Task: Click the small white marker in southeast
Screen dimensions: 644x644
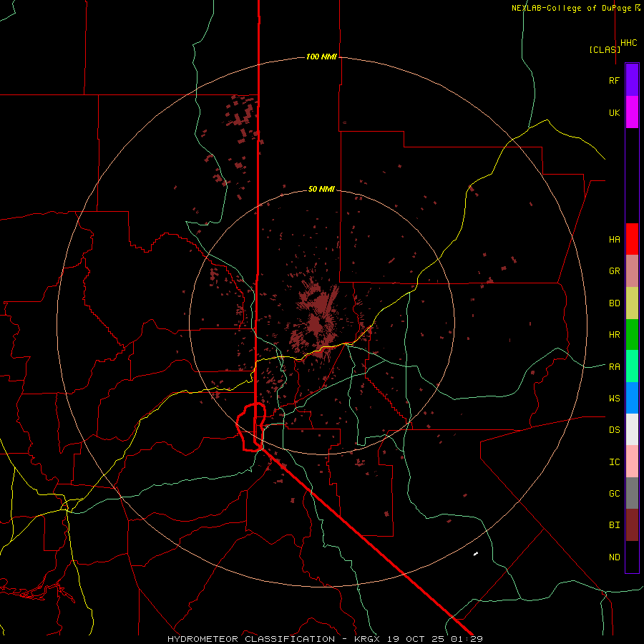Action: tap(476, 554)
